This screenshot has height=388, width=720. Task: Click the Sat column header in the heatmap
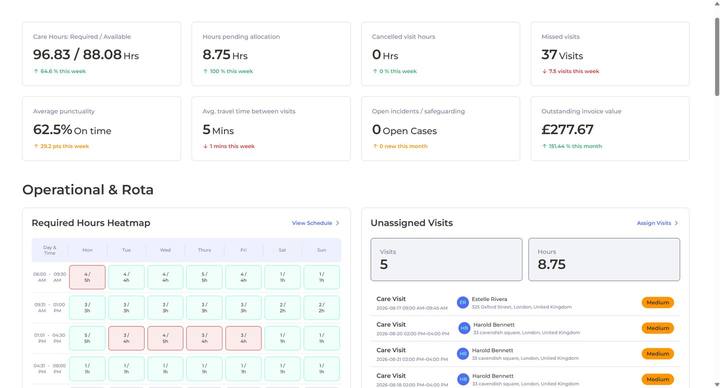282,250
